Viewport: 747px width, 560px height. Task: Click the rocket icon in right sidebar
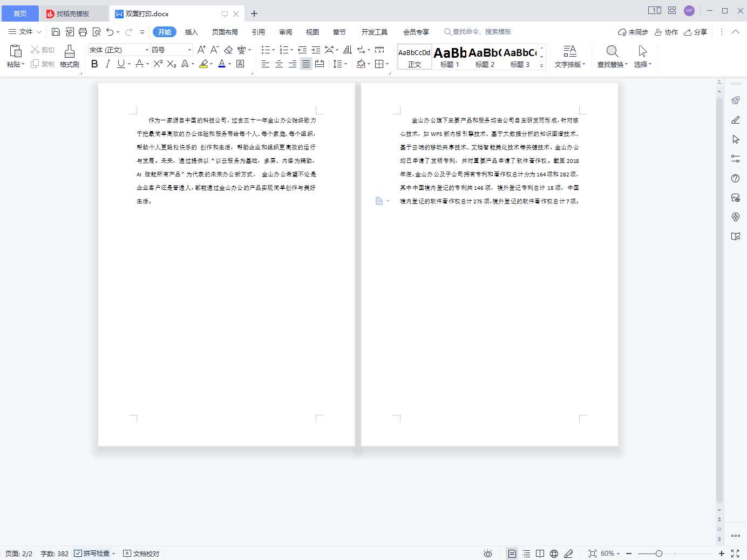pos(735,100)
